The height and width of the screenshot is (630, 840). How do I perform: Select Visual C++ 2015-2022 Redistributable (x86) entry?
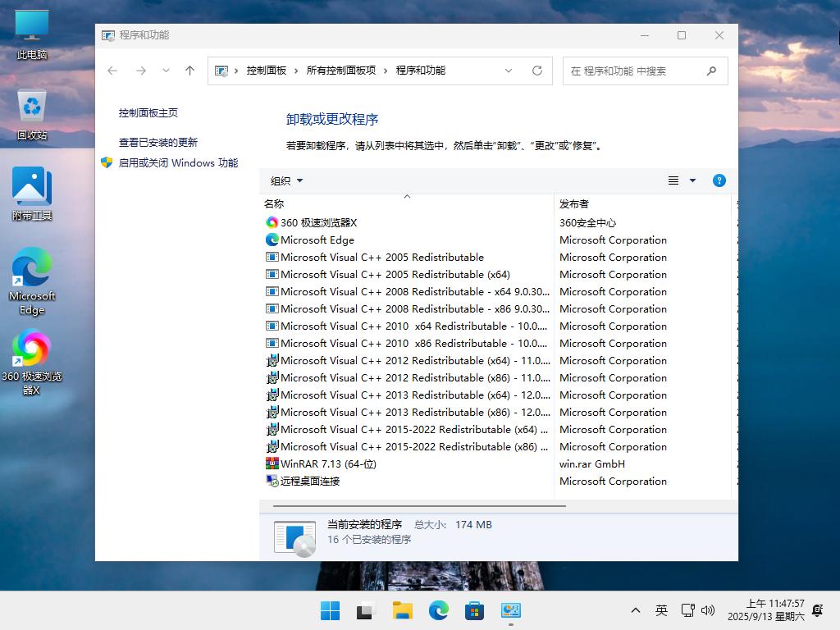click(x=407, y=447)
